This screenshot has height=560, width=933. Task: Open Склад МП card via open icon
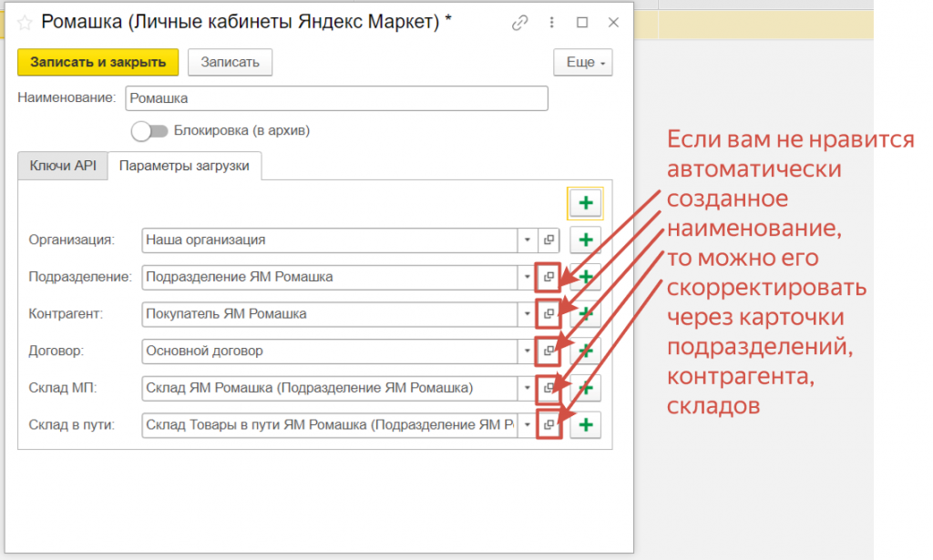(x=549, y=388)
